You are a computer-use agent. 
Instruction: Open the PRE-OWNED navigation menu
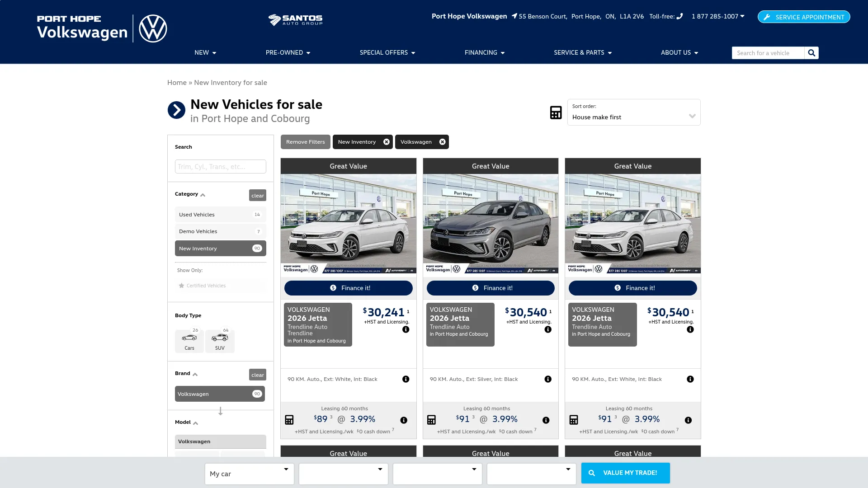pos(288,53)
